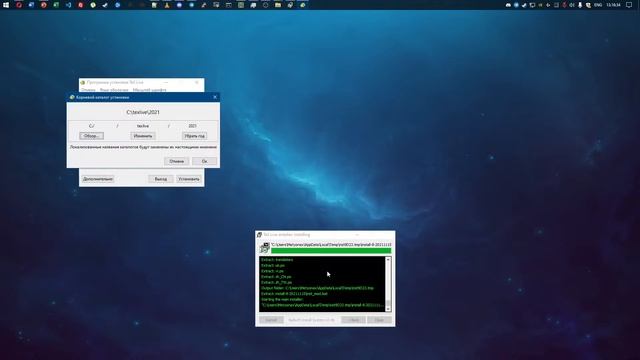The height and width of the screenshot is (360, 640).
Task: Click the texlive path segment label
Action: tap(143, 126)
